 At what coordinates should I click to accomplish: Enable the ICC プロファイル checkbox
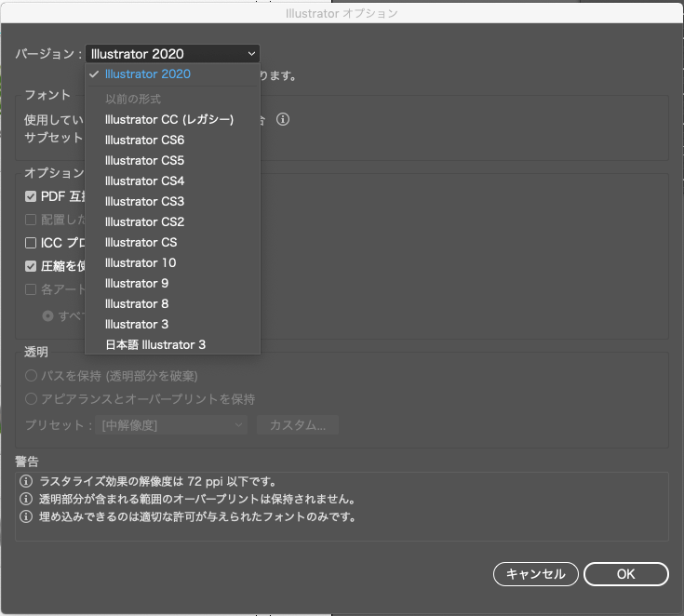click(x=31, y=243)
